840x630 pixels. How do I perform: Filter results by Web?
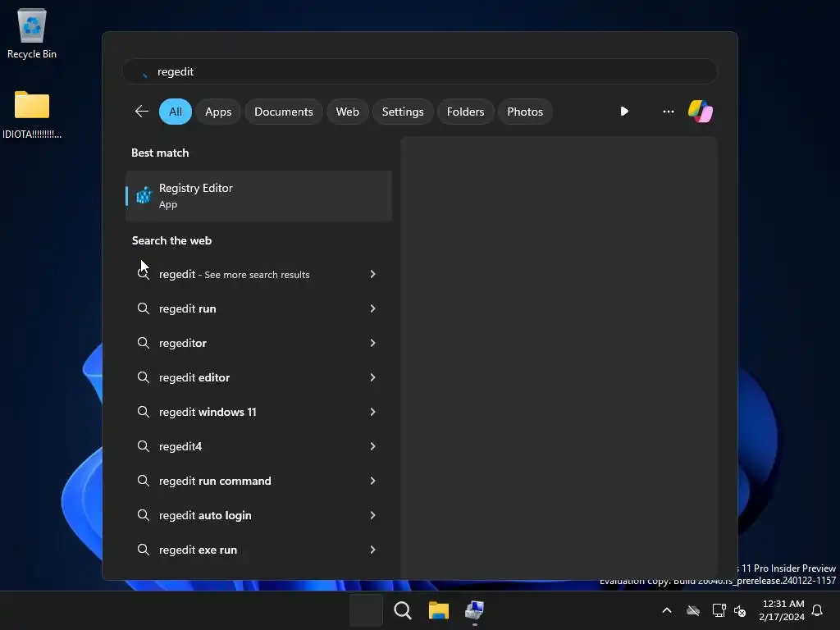coord(347,112)
